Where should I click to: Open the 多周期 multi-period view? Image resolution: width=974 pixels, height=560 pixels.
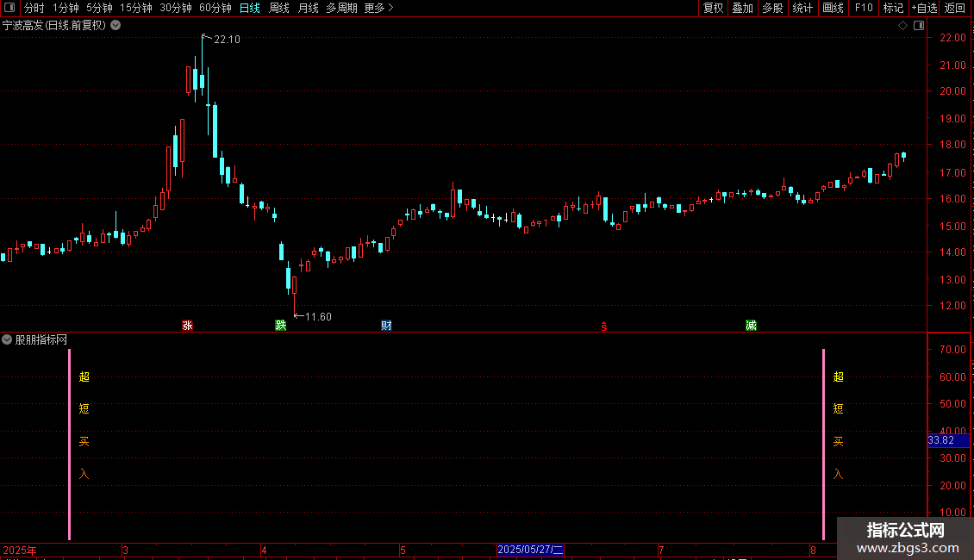click(x=341, y=8)
